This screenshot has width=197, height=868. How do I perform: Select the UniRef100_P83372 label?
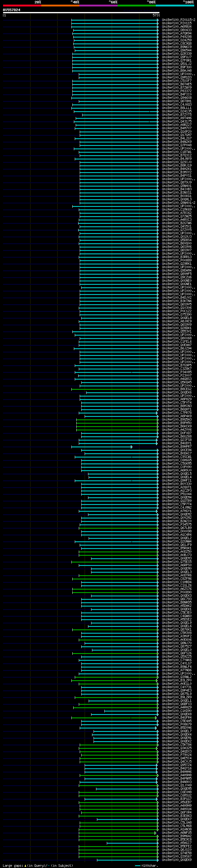point(177,91)
